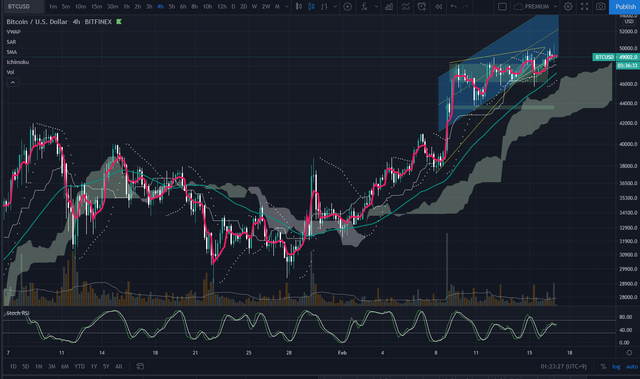The image size is (640, 379).
Task: Select weekly W interval
Action: (x=254, y=7)
